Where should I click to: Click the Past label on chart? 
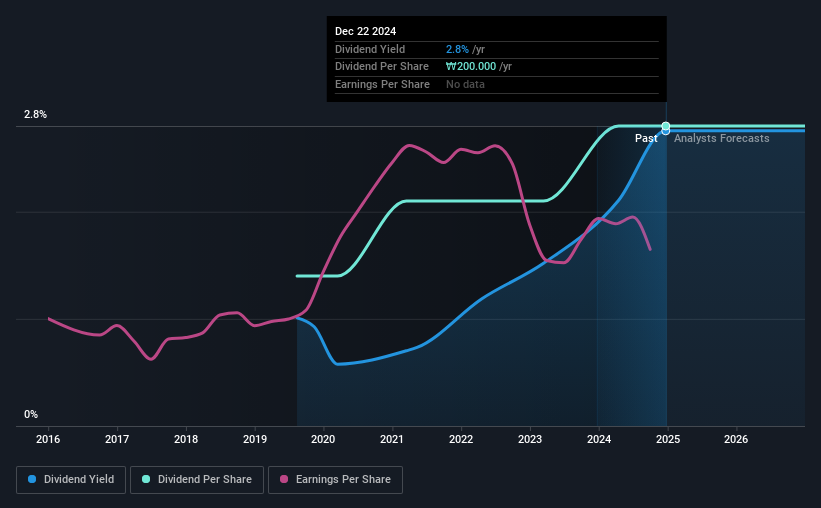(x=646, y=138)
